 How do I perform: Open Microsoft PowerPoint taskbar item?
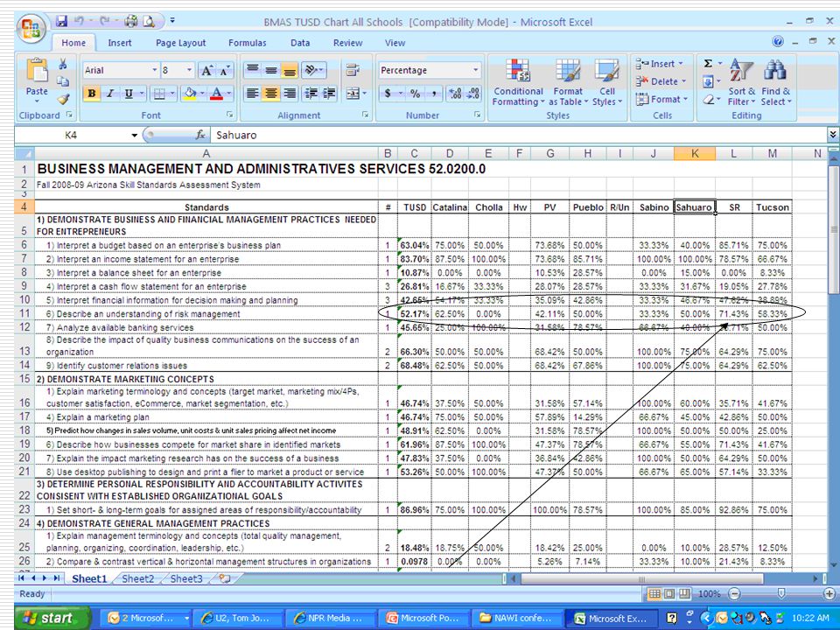[x=423, y=619]
